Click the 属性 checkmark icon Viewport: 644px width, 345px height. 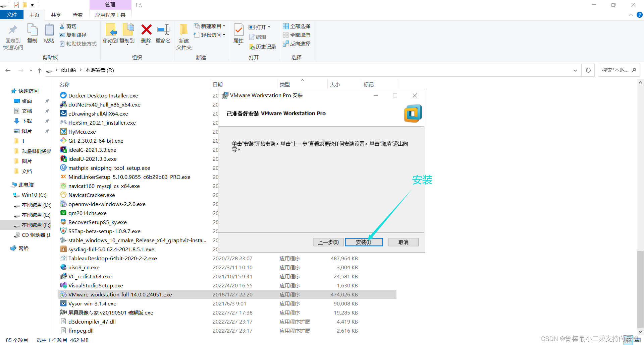(x=238, y=29)
